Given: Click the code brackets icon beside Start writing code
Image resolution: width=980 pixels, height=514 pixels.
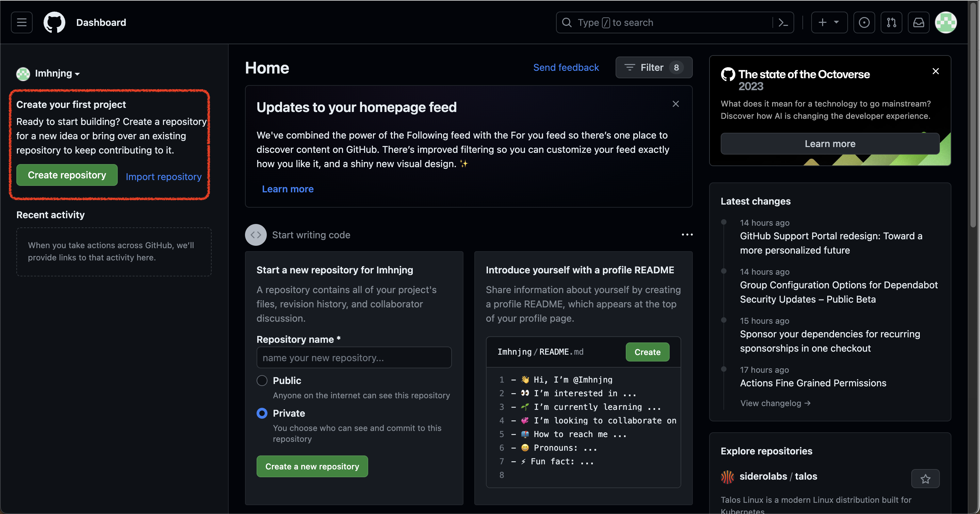Looking at the screenshot, I should point(256,235).
